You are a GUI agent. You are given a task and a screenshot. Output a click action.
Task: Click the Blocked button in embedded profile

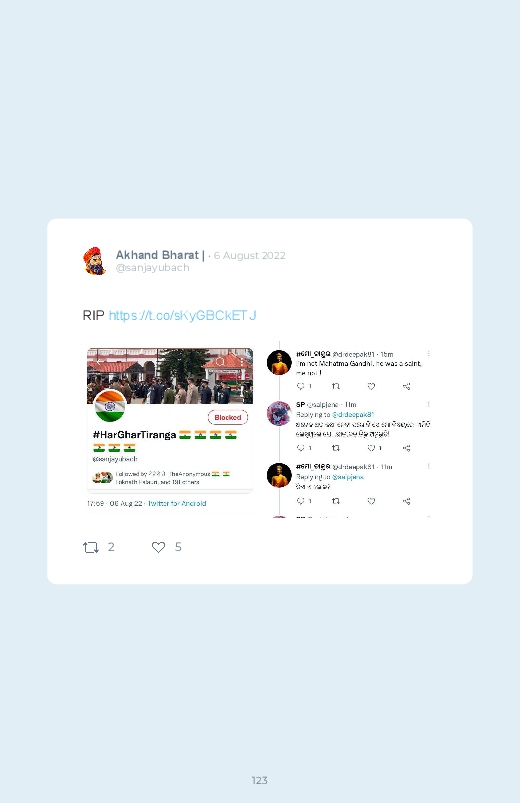tap(228, 417)
